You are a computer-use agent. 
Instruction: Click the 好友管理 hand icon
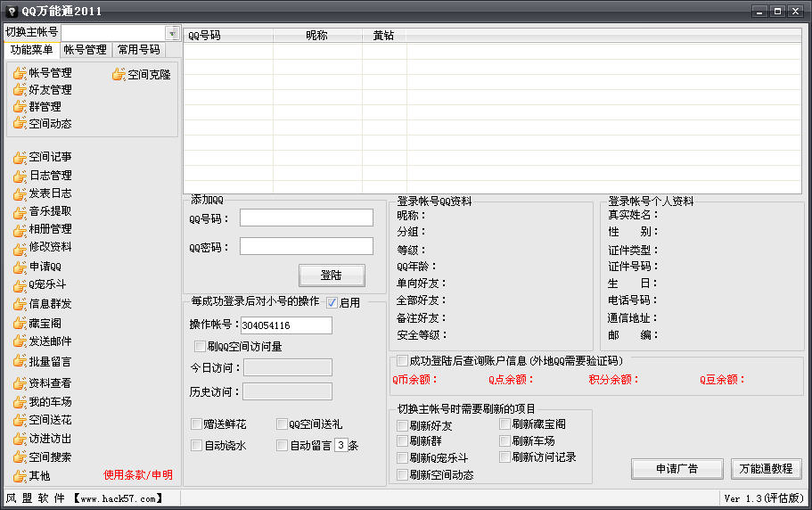(20, 89)
